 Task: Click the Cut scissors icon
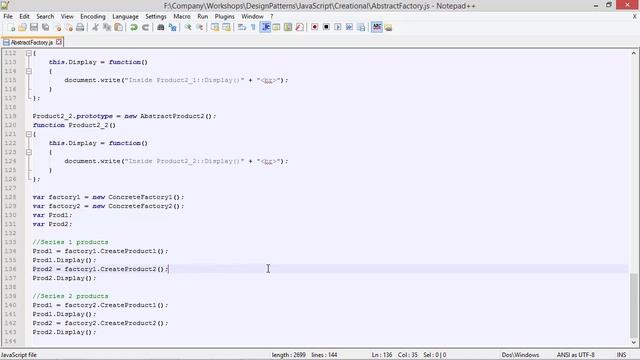tap(95, 27)
